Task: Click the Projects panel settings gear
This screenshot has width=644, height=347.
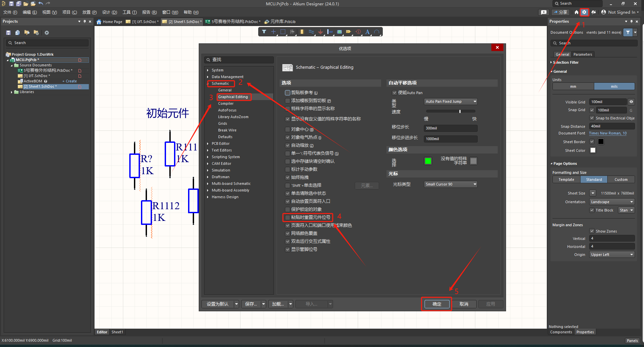Action: 47,33
